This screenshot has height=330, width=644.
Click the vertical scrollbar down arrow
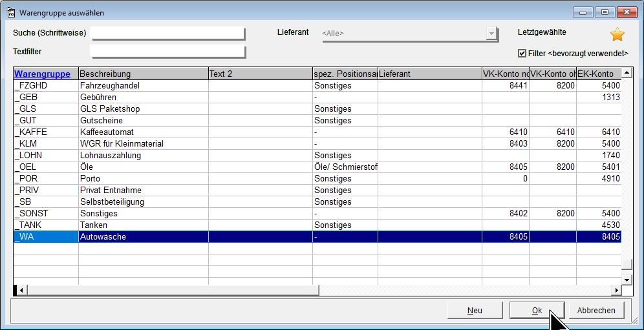(627, 279)
